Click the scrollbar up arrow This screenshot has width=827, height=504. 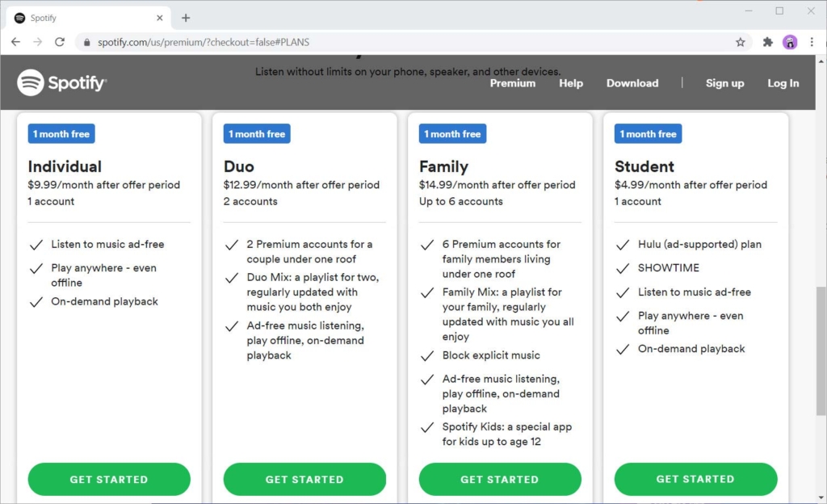point(821,61)
